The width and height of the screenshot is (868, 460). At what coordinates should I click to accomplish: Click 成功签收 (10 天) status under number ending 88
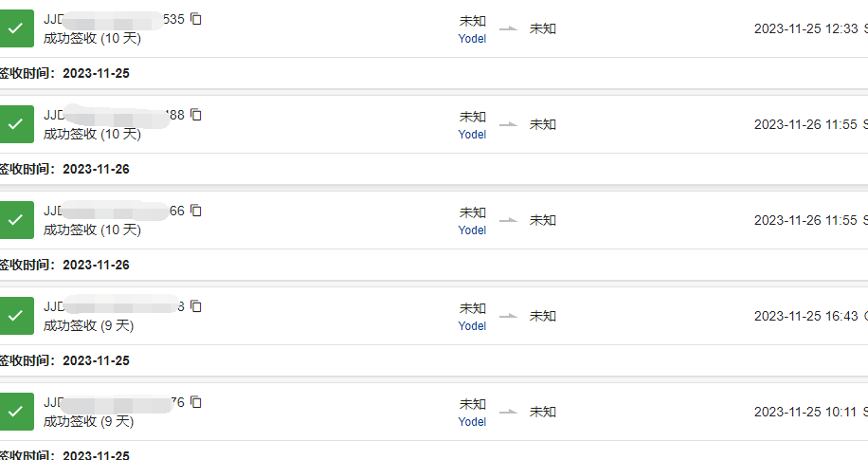93,134
